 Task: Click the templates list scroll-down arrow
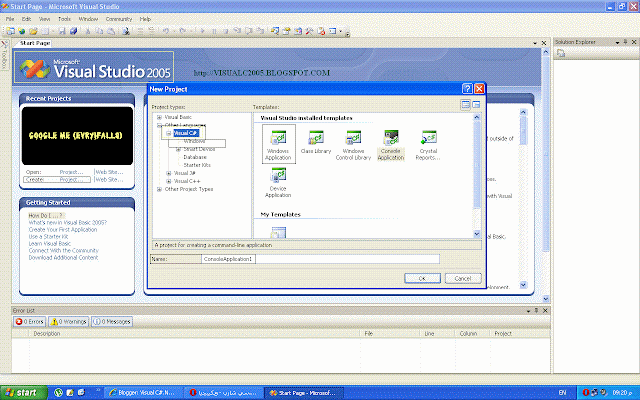476,234
